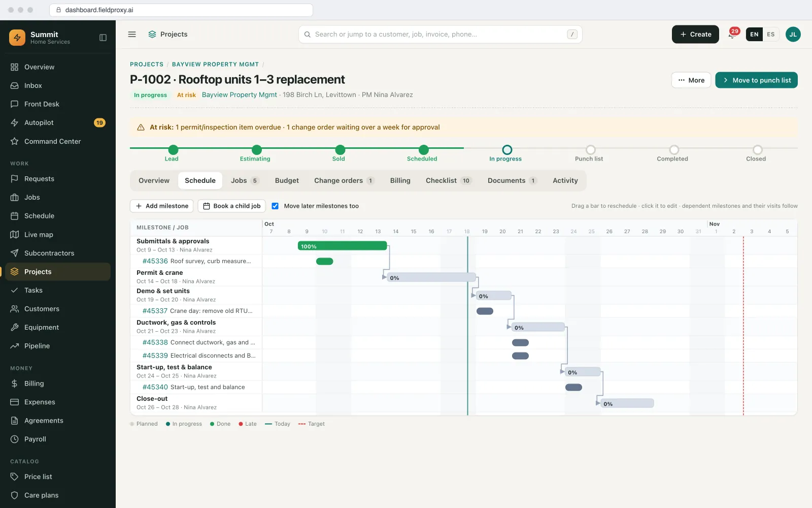Open Price list in sidebar
812x508 pixels.
pos(58,477)
